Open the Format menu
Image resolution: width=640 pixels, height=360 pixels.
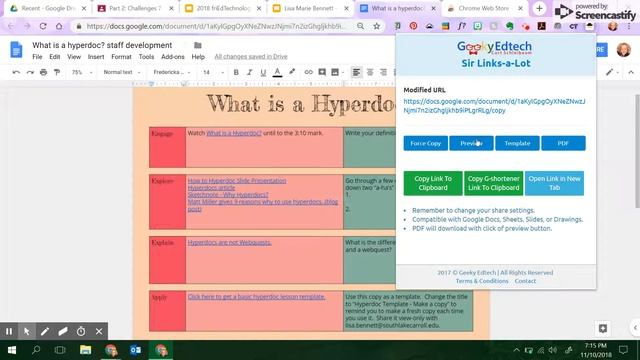(121, 57)
